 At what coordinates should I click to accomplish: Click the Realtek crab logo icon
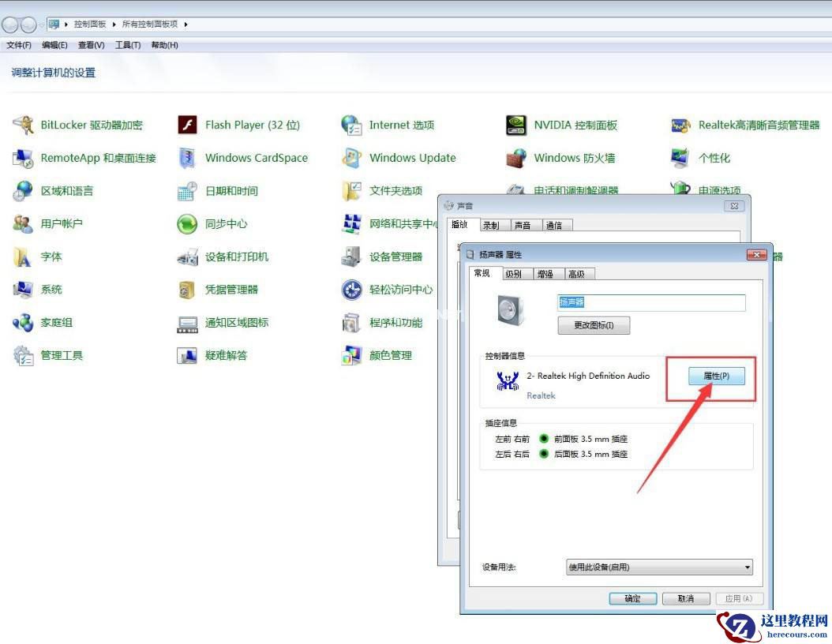[x=508, y=381]
